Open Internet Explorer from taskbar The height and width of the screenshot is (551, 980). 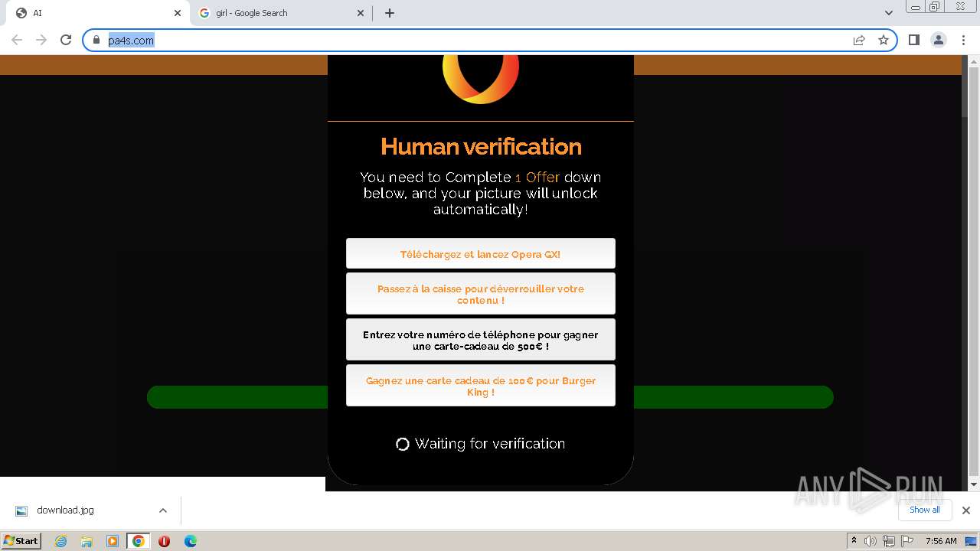(x=61, y=541)
